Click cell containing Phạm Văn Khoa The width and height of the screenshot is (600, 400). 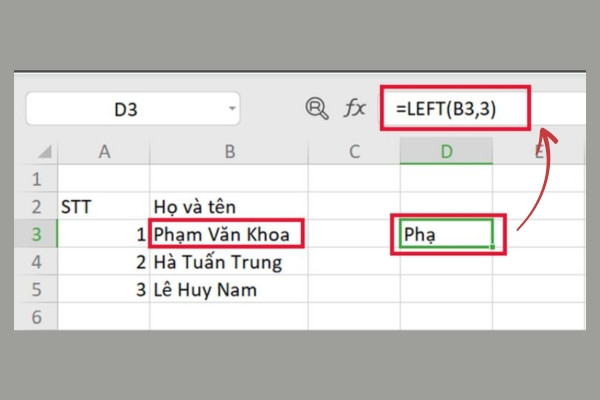click(x=229, y=234)
